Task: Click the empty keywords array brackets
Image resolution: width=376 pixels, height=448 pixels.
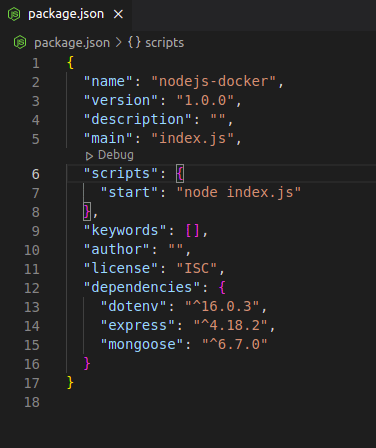Action: click(x=193, y=231)
